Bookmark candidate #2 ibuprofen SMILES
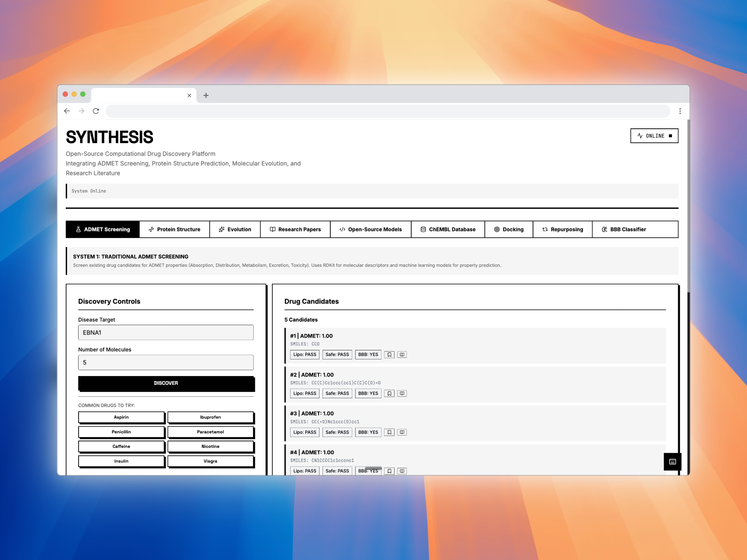 pyautogui.click(x=389, y=394)
